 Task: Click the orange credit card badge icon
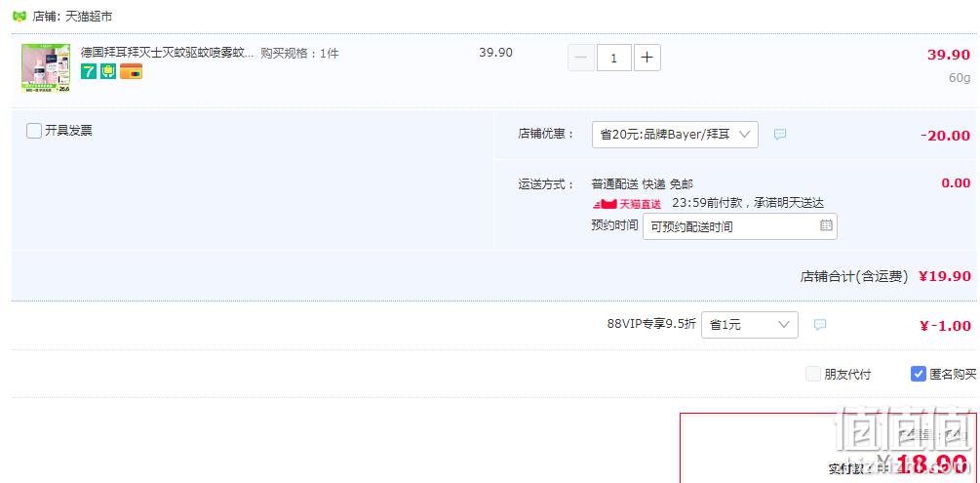pos(132,71)
